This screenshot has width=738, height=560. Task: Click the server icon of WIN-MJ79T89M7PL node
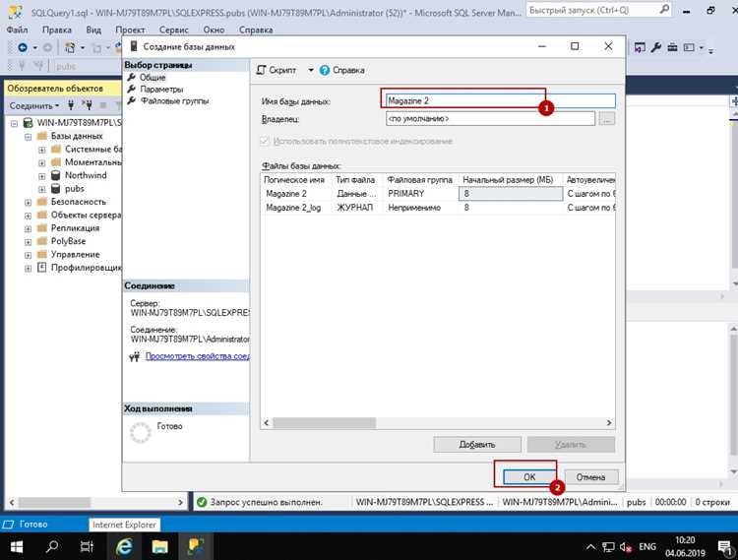(29, 123)
